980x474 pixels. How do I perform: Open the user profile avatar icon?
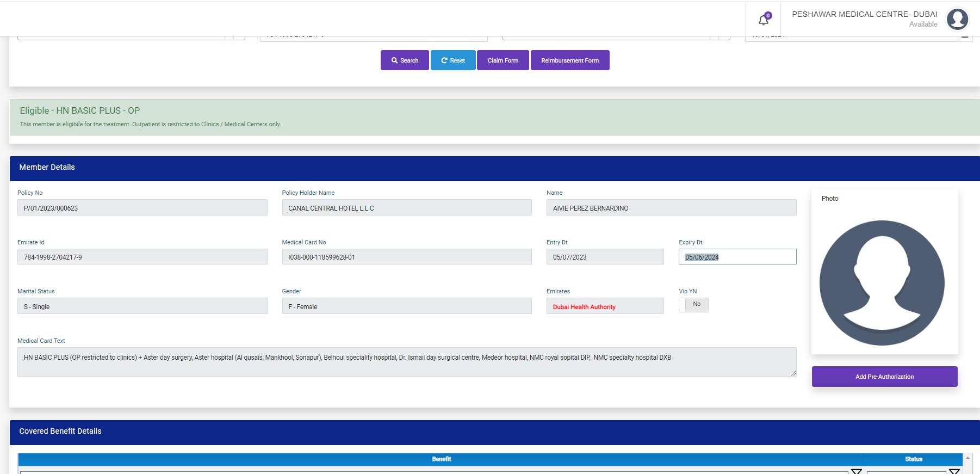point(957,20)
